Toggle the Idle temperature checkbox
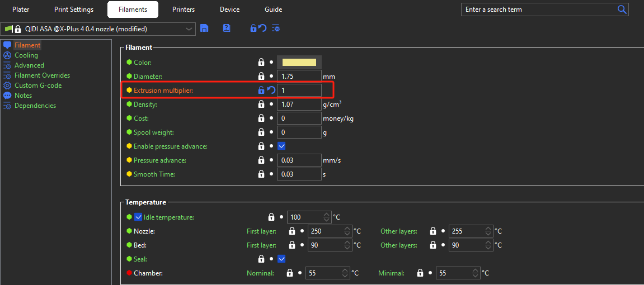This screenshot has width=644, height=285. point(138,217)
